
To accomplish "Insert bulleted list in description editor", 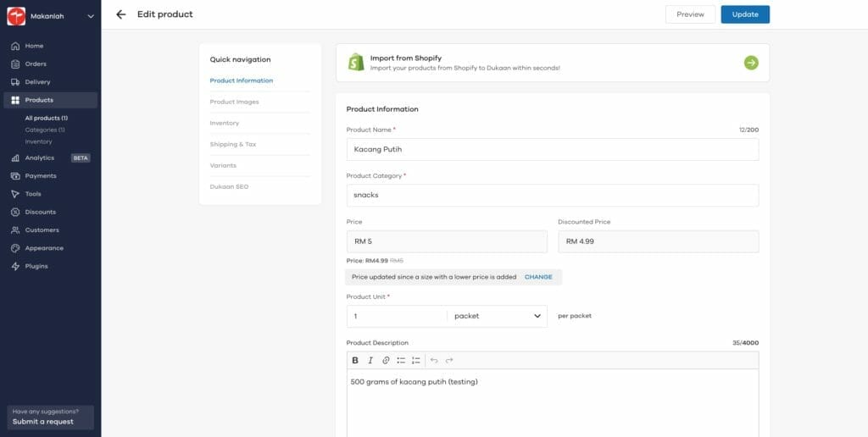I will [401, 361].
